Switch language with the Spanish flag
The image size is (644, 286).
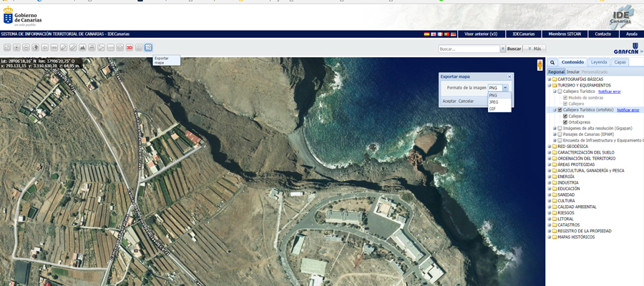click(426, 34)
